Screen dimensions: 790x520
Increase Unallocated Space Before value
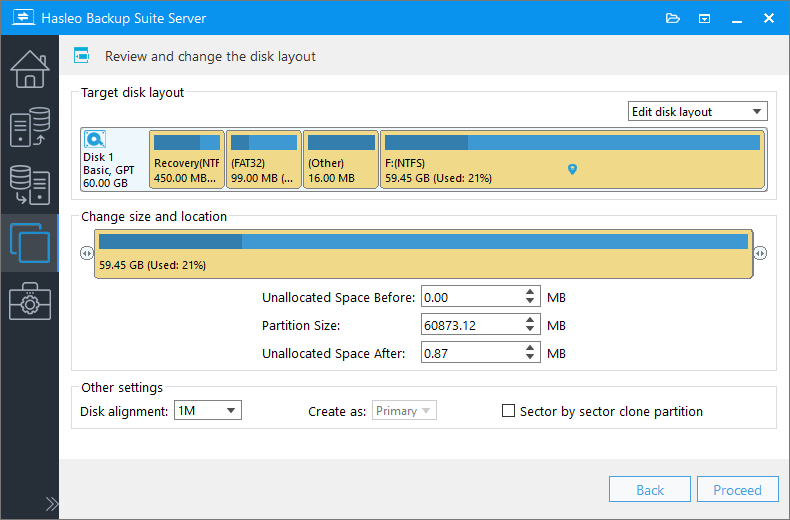pyautogui.click(x=530, y=292)
